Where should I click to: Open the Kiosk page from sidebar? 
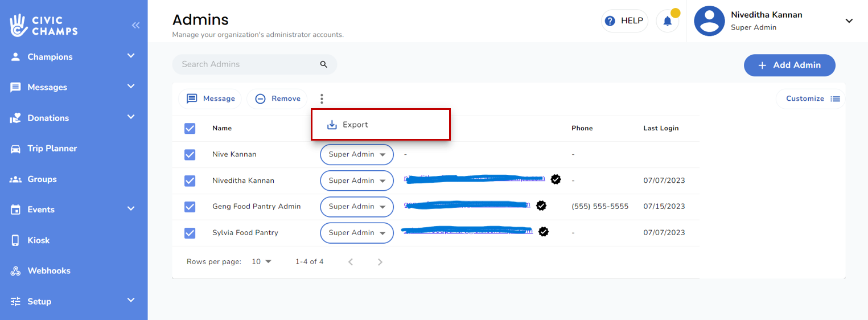[x=39, y=240]
